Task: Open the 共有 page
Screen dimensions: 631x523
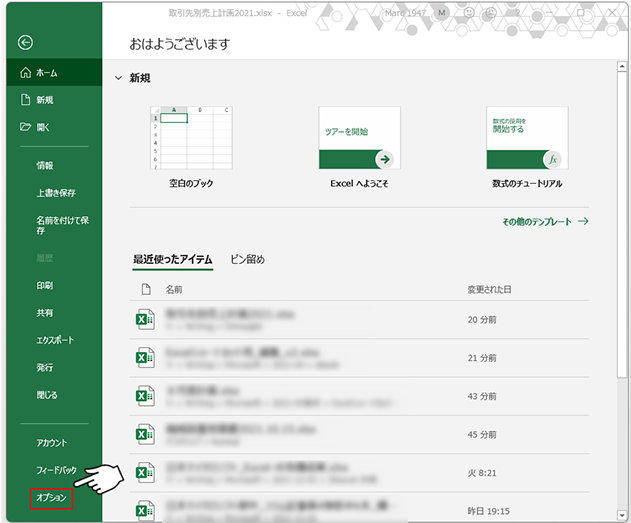Action: (45, 313)
